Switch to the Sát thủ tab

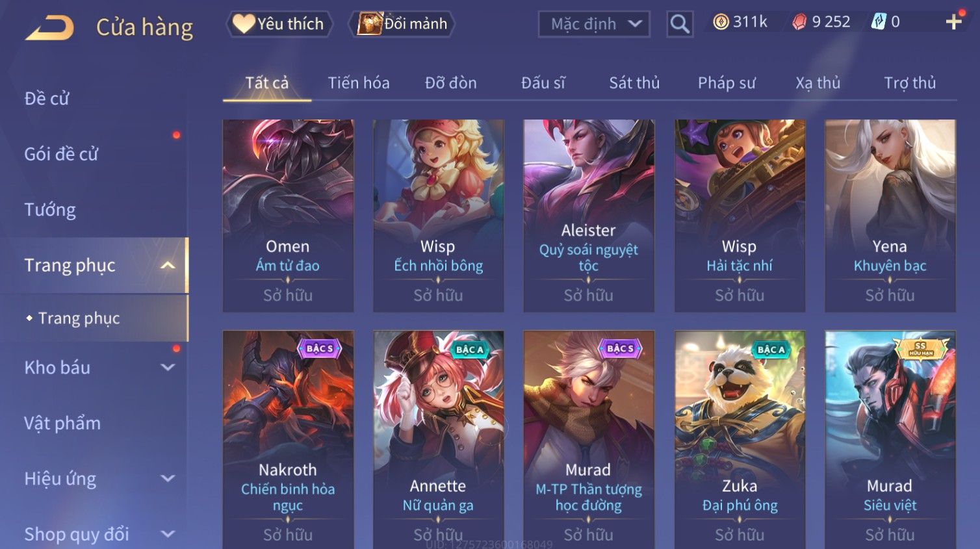pos(634,83)
